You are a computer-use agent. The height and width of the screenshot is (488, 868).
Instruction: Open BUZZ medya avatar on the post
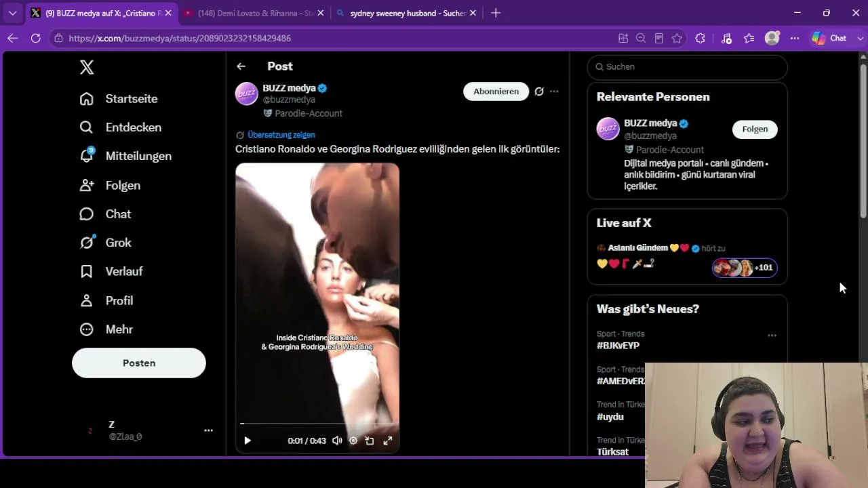pyautogui.click(x=247, y=94)
